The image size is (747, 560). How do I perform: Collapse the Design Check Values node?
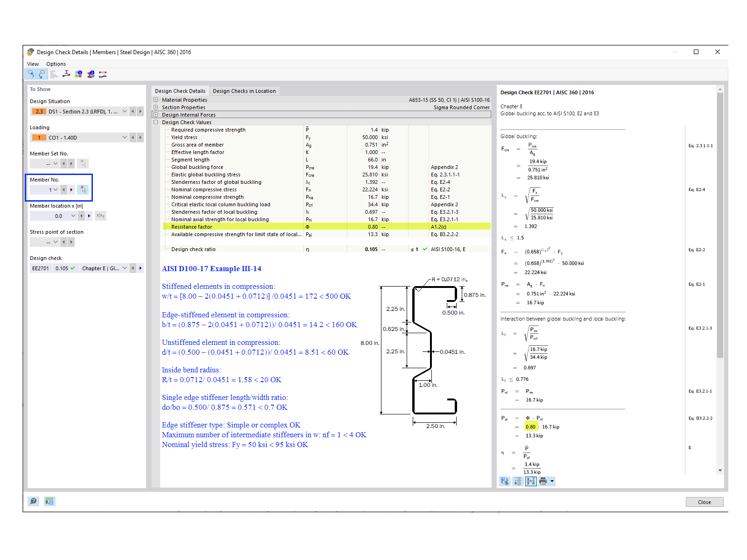pyautogui.click(x=155, y=122)
